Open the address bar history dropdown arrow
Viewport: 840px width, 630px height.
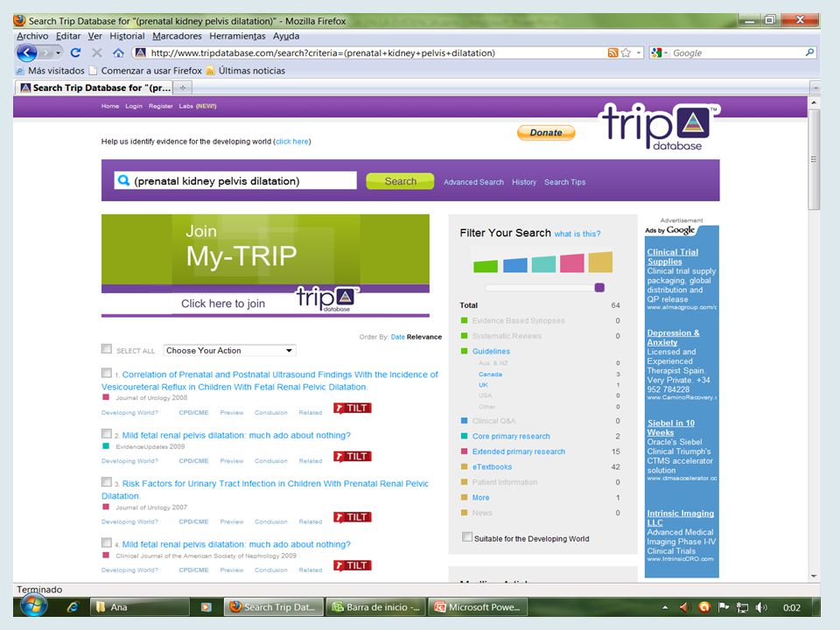point(638,52)
